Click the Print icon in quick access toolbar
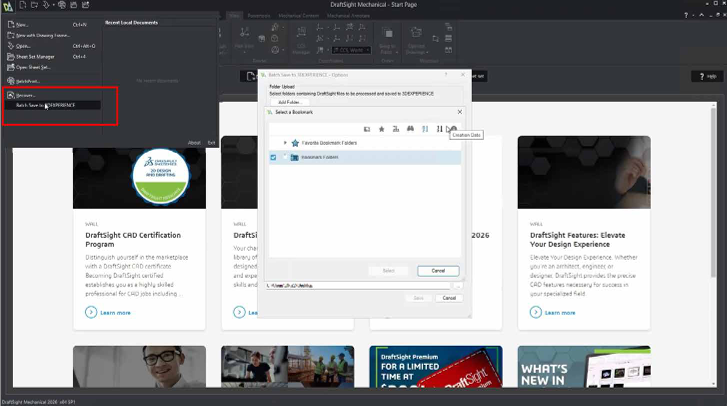 click(61, 5)
